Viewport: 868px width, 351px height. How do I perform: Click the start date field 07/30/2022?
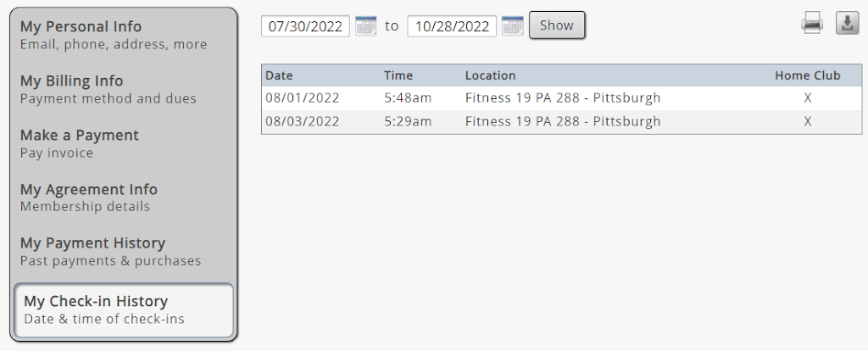[x=305, y=26]
